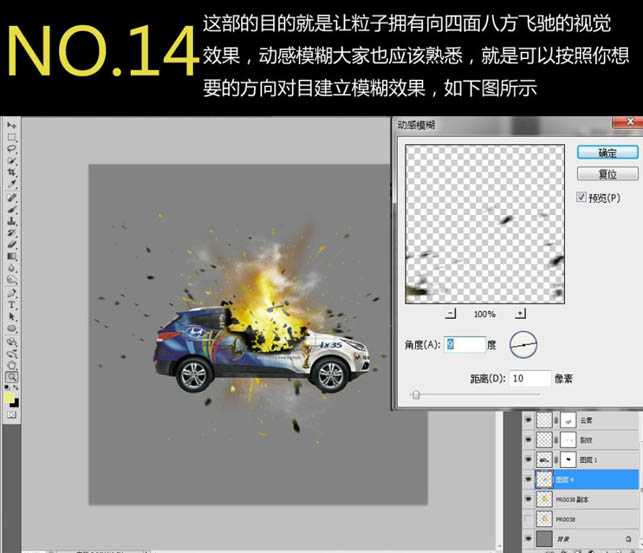Screen dimensions: 643x553
Task: Select the Lasso tool
Action: pos(11,149)
